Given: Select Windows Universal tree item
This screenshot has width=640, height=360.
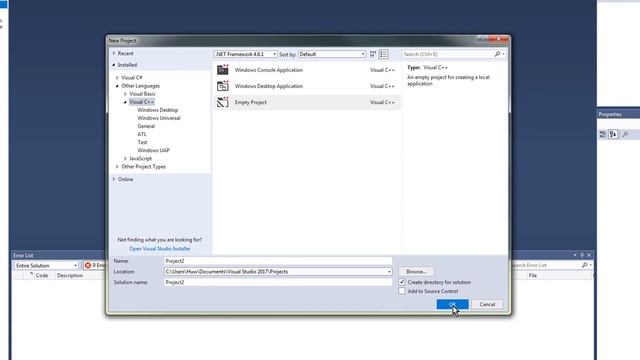Looking at the screenshot, I should coord(159,118).
